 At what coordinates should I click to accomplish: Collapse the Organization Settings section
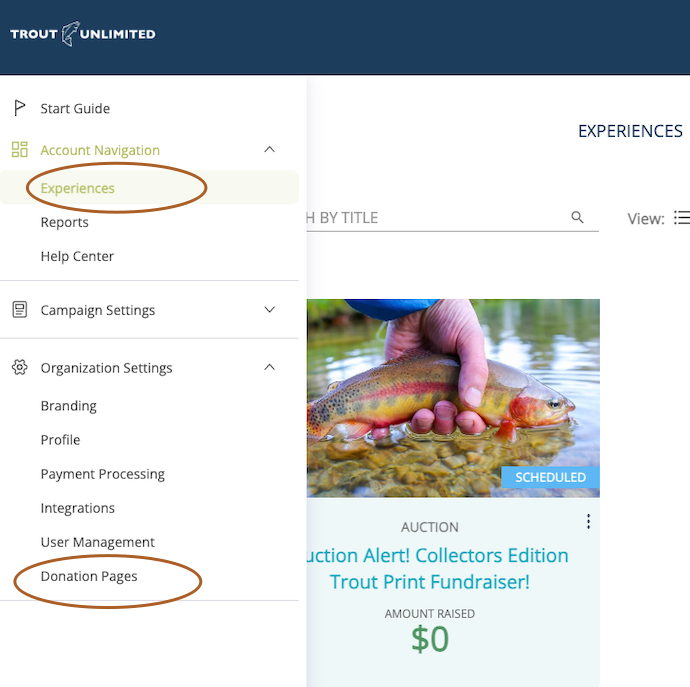(x=269, y=368)
